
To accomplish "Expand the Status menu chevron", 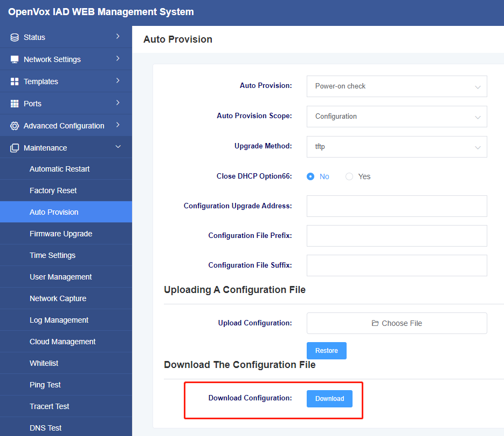I will pos(118,36).
